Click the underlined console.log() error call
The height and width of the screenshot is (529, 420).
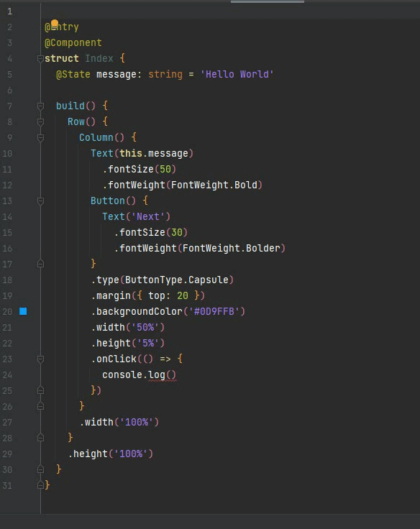click(x=139, y=374)
